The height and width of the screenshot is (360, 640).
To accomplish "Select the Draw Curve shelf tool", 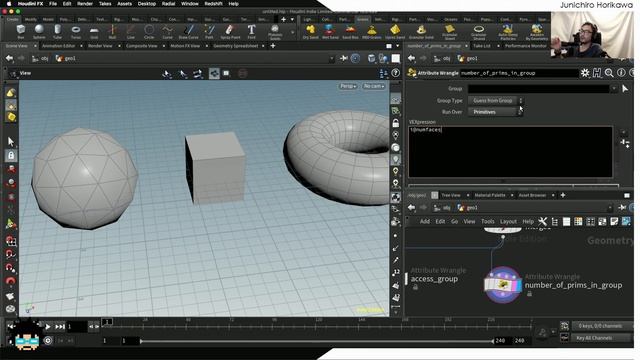I will coord(189,31).
